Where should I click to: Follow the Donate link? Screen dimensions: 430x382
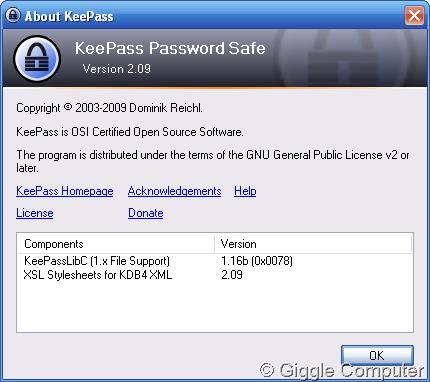(146, 213)
